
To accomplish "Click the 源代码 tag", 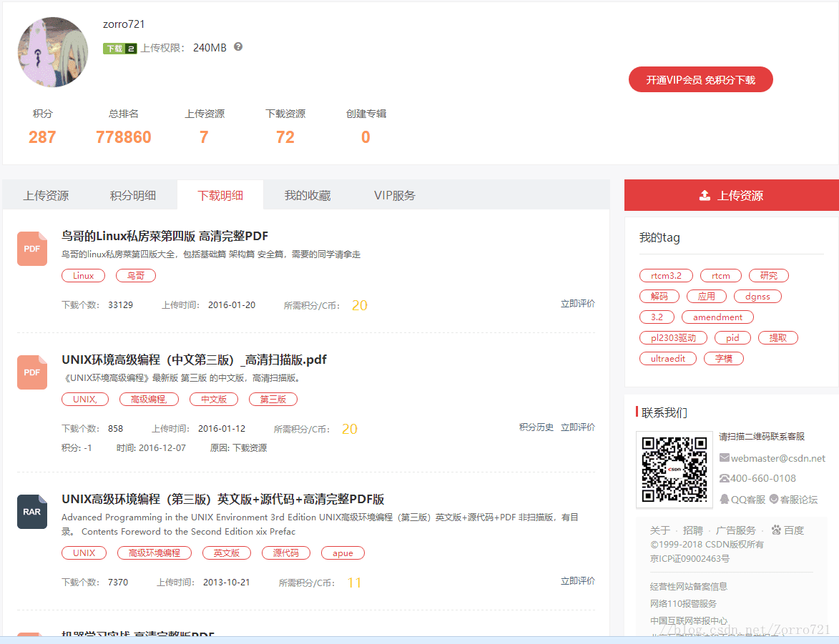I will pyautogui.click(x=285, y=553).
